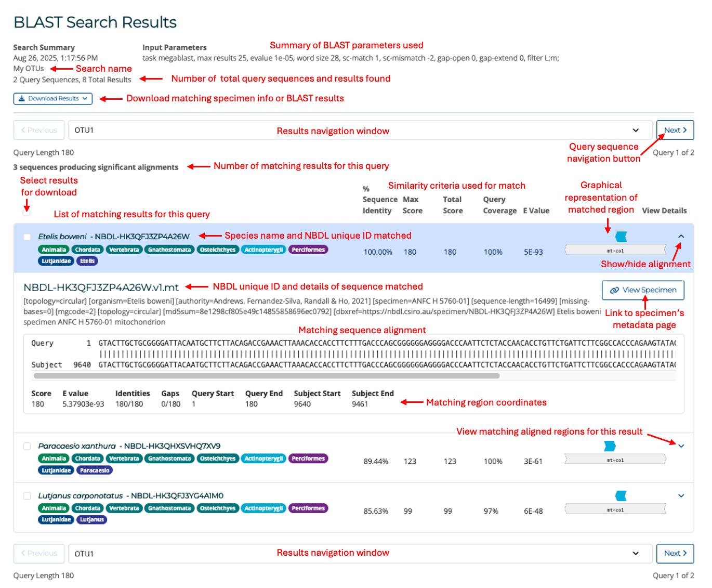Image resolution: width=712 pixels, height=588 pixels.
Task: Click the blue match marker for Paracaesio xanthura
Action: [610, 446]
